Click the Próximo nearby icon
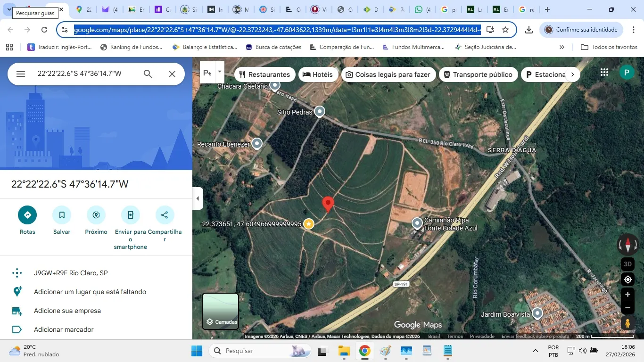Screen dimensions: 644x362 pos(96,215)
